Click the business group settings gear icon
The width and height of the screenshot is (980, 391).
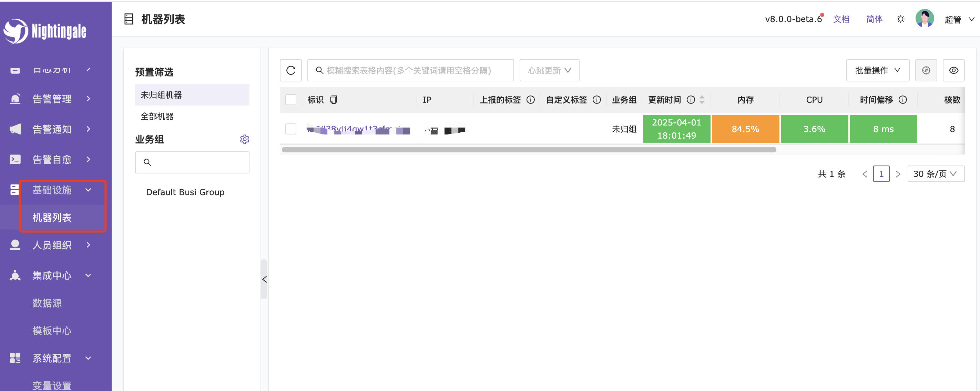coord(244,139)
